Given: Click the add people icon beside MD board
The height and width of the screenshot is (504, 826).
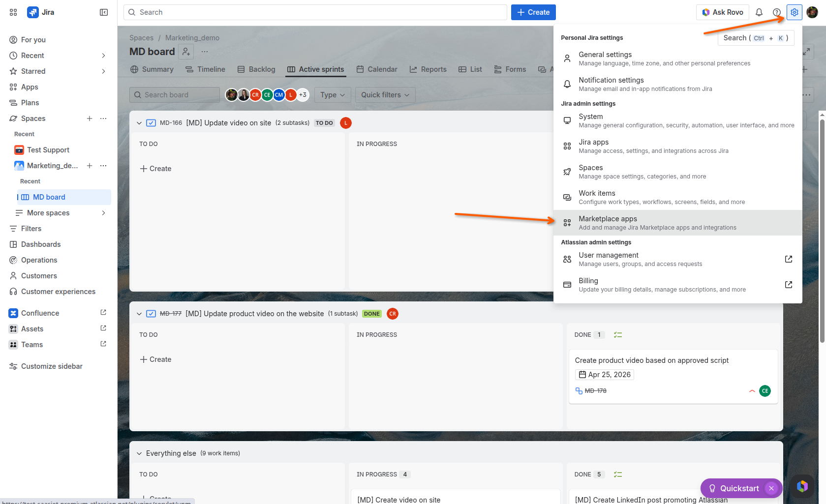Looking at the screenshot, I should [x=186, y=52].
